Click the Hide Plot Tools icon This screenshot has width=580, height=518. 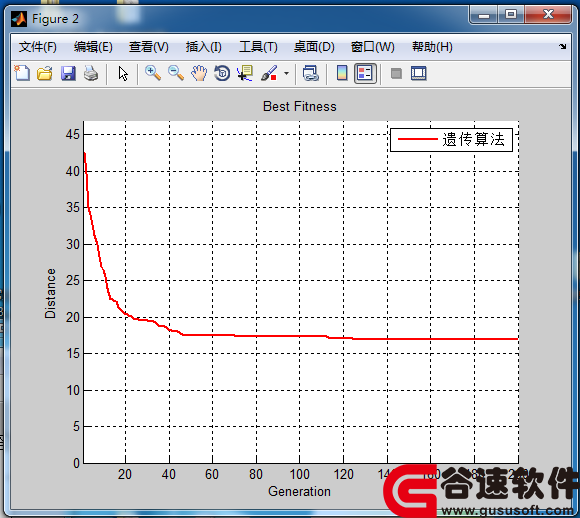[396, 73]
